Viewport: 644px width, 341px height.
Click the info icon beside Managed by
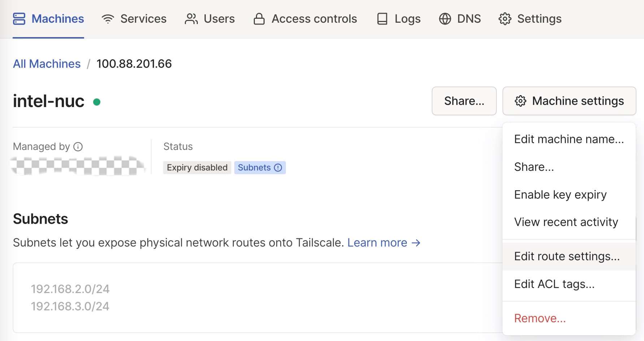(78, 147)
